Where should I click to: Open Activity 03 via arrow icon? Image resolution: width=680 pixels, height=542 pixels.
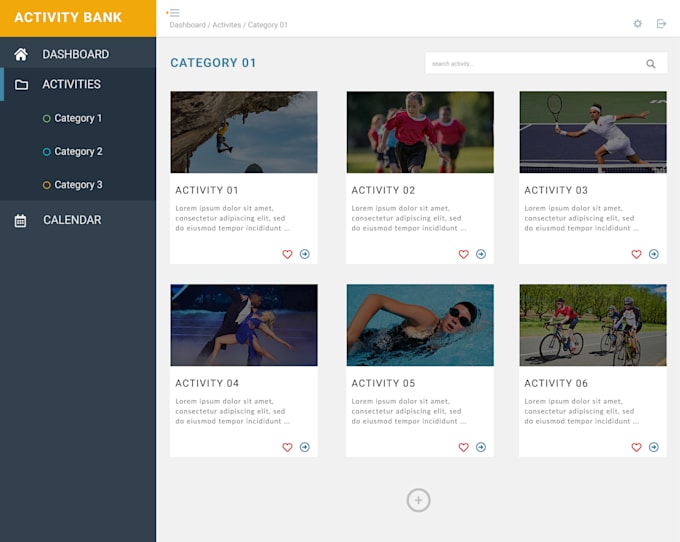click(654, 254)
